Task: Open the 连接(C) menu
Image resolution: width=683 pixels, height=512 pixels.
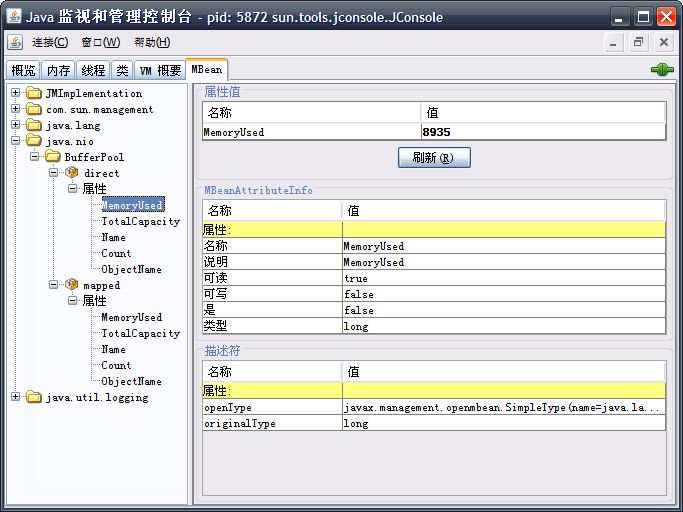Action: (50, 42)
